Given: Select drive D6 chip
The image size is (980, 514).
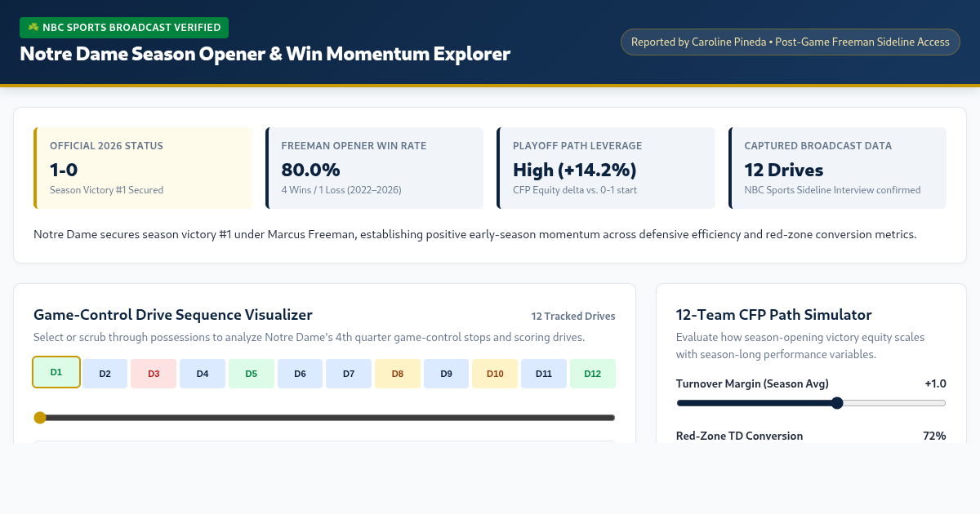Looking at the screenshot, I should pos(300,374).
